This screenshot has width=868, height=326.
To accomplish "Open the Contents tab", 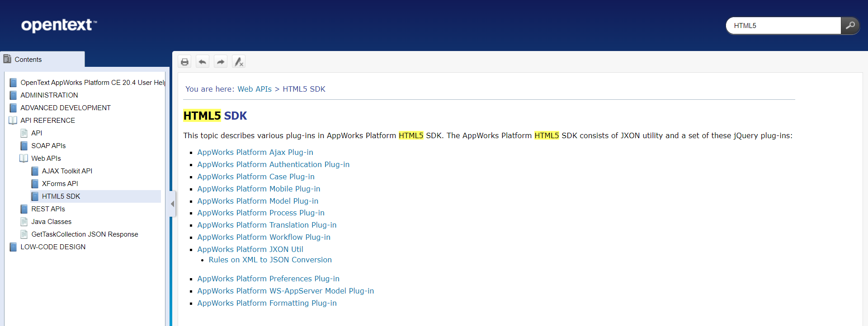I will click(42, 59).
